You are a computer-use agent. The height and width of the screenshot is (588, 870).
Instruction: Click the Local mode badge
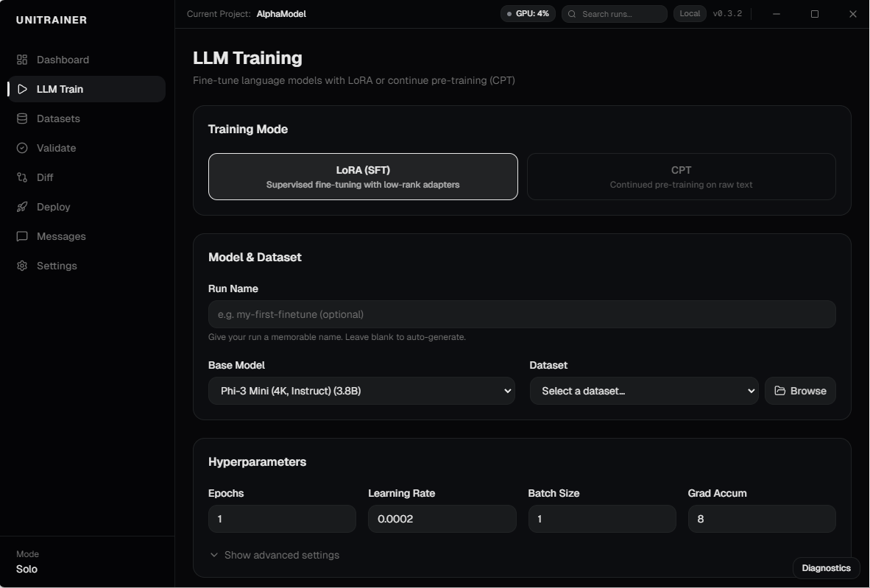(x=689, y=13)
